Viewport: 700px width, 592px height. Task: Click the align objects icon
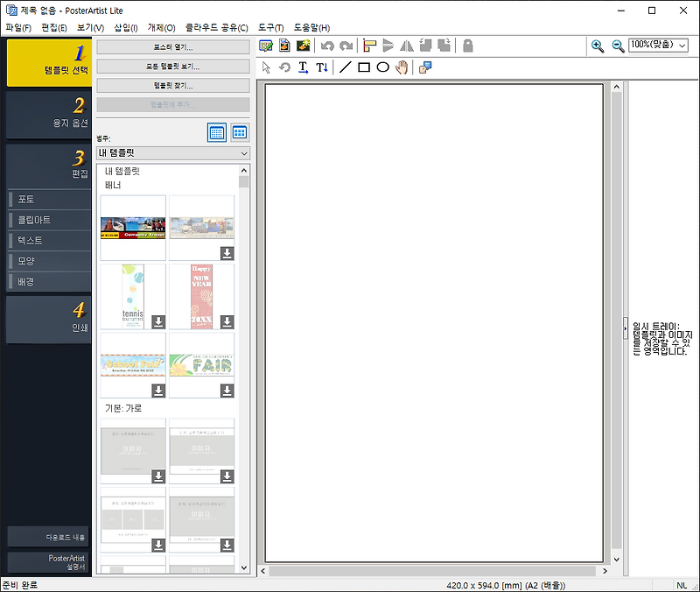coord(369,46)
